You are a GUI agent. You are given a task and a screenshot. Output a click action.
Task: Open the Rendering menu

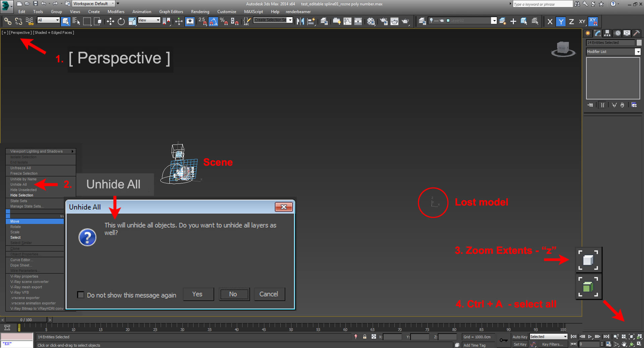coord(200,12)
